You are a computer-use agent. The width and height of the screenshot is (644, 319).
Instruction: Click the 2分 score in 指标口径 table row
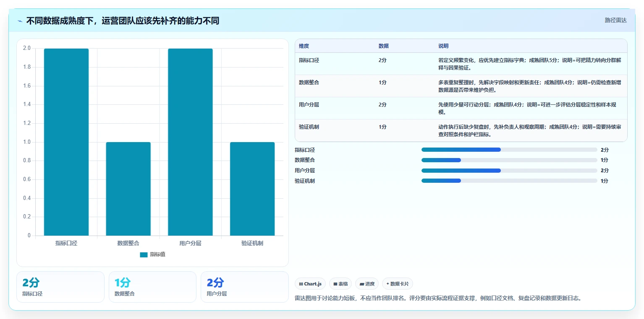click(382, 60)
